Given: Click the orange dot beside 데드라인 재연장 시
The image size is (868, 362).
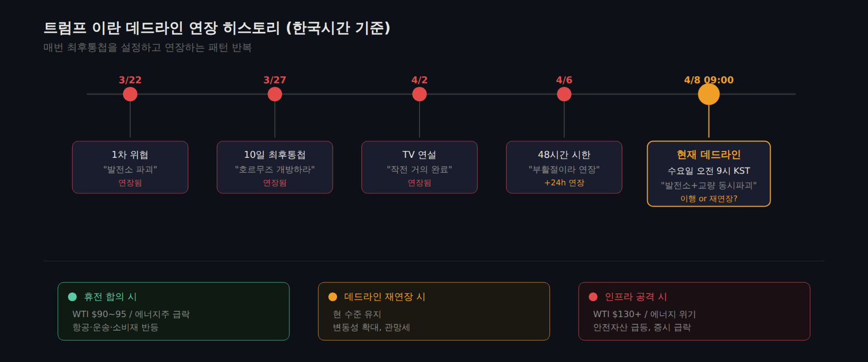Looking at the screenshot, I should [x=333, y=297].
